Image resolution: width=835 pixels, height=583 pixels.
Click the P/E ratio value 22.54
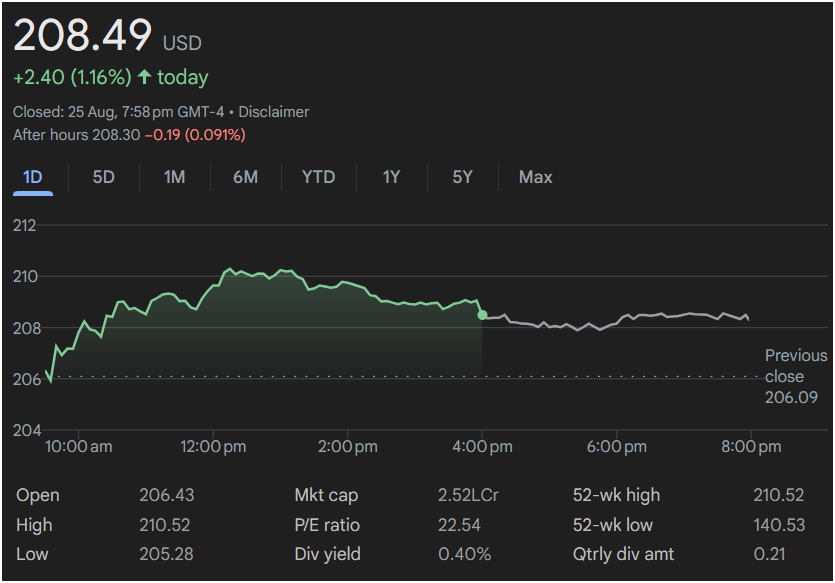pos(459,525)
